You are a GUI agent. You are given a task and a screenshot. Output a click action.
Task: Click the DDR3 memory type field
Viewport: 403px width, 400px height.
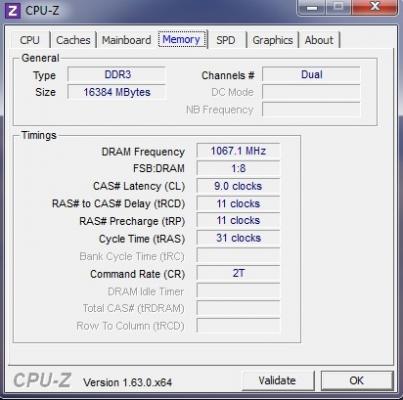point(117,74)
